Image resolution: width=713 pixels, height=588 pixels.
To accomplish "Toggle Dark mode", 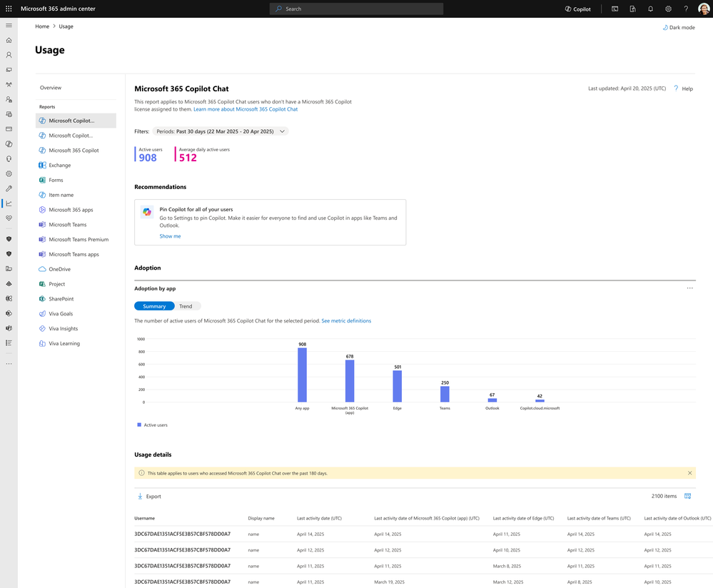I will click(x=679, y=27).
